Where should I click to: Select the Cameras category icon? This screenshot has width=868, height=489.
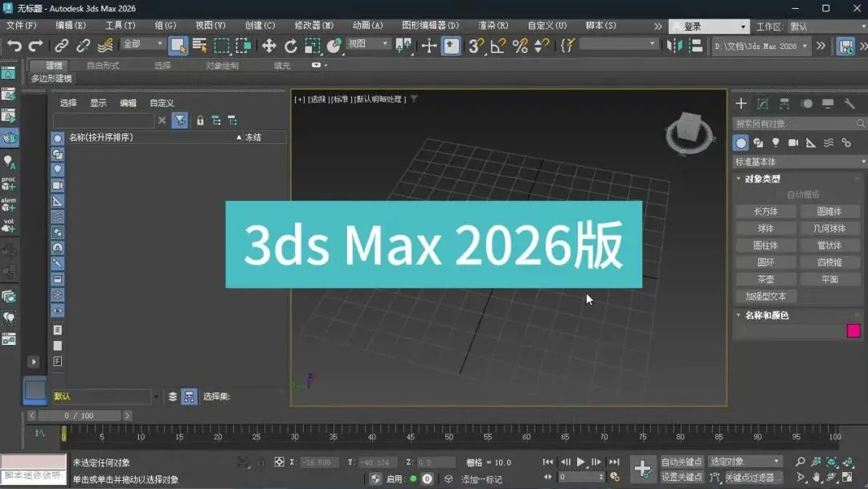[x=793, y=143]
